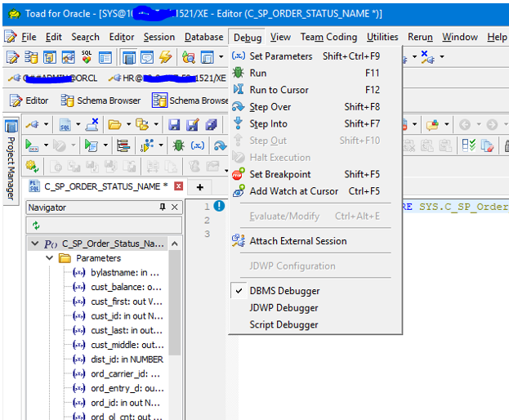The width and height of the screenshot is (509, 420).
Task: Click the reopen recent files icon
Action: click(x=142, y=125)
